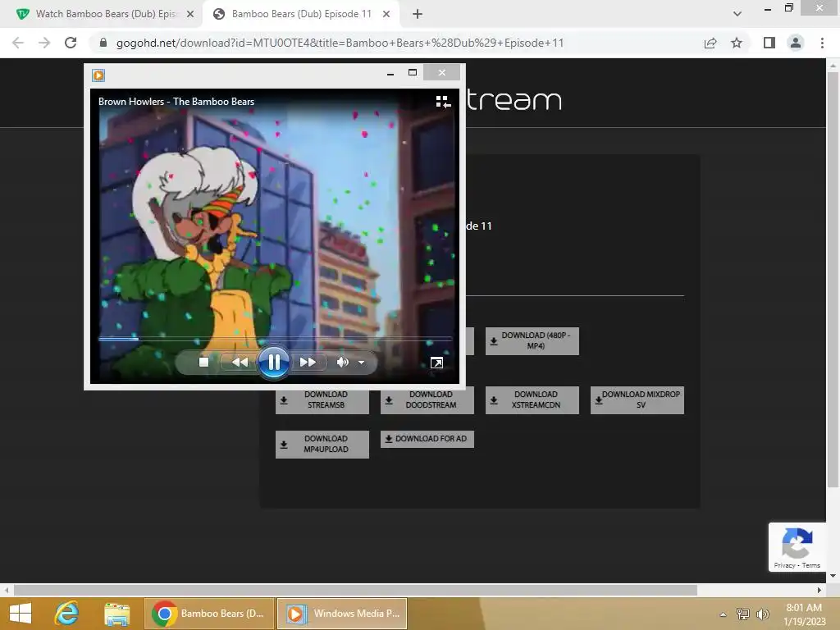Screen dimensions: 840x630
Task: Open the tab search chevron
Action: [x=737, y=14]
